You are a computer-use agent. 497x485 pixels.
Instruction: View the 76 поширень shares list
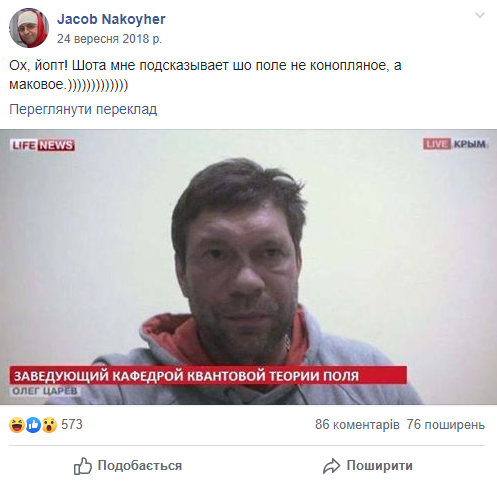[446, 424]
